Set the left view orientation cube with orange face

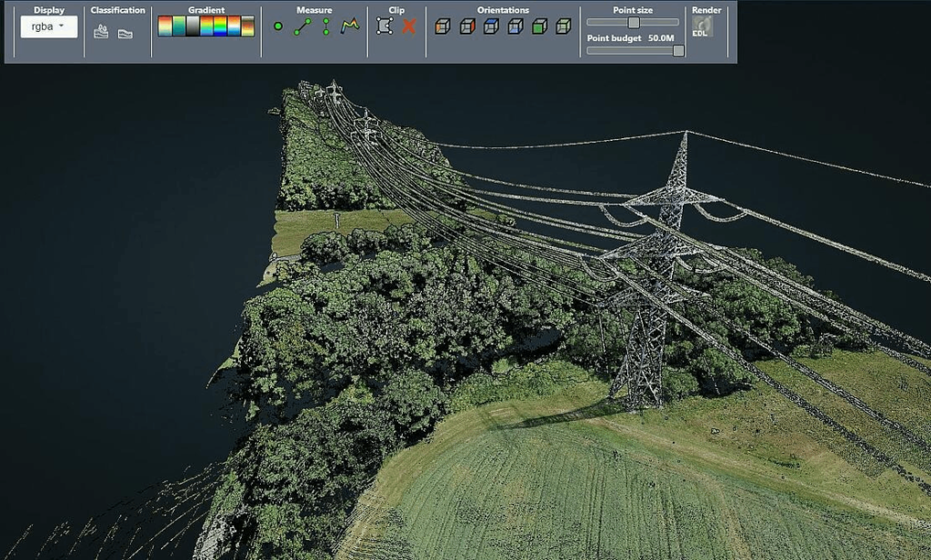click(x=442, y=26)
